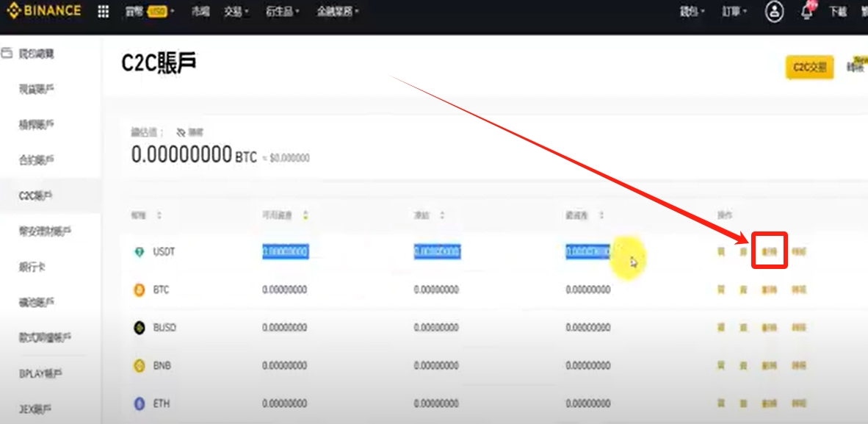Click Transfer (劃轉) in the BTC row
Screen dimensions: 868x424
770,290
